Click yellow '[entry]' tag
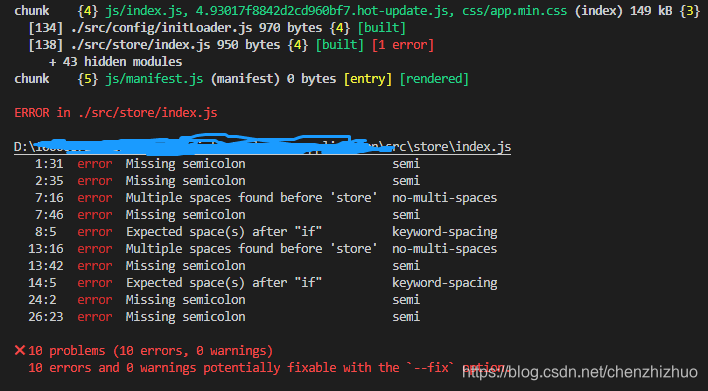 [x=368, y=79]
